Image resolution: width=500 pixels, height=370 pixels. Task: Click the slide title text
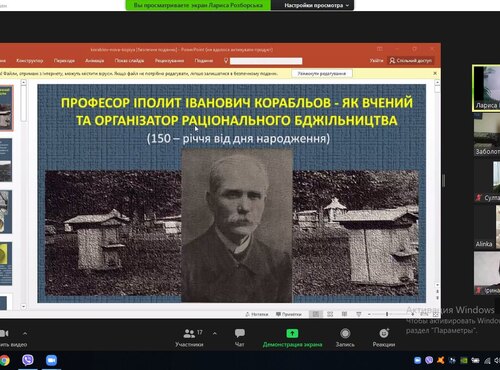click(x=237, y=112)
